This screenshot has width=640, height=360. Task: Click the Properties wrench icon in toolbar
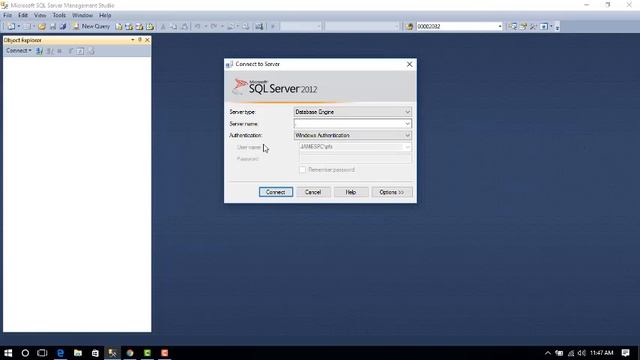tap(533, 27)
